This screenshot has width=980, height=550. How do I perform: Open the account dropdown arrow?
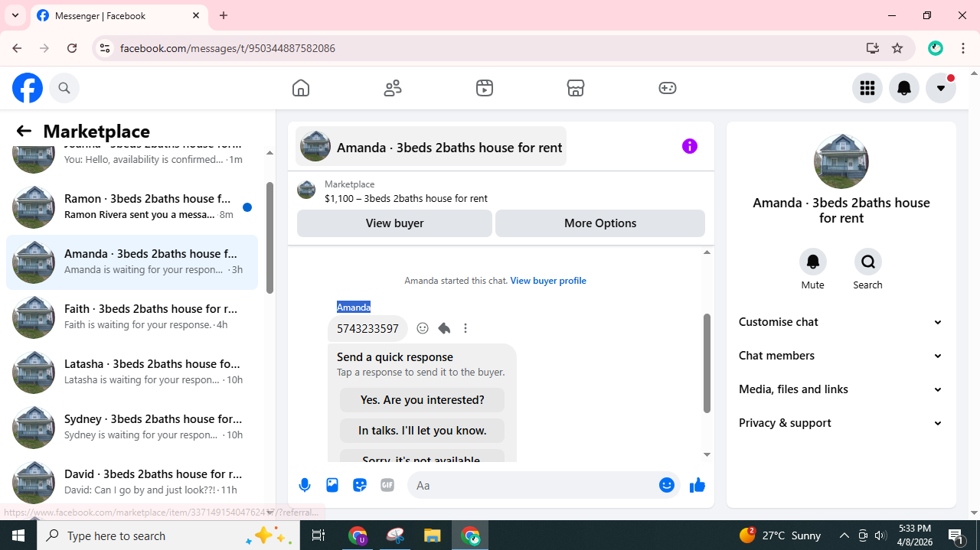pyautogui.click(x=941, y=88)
